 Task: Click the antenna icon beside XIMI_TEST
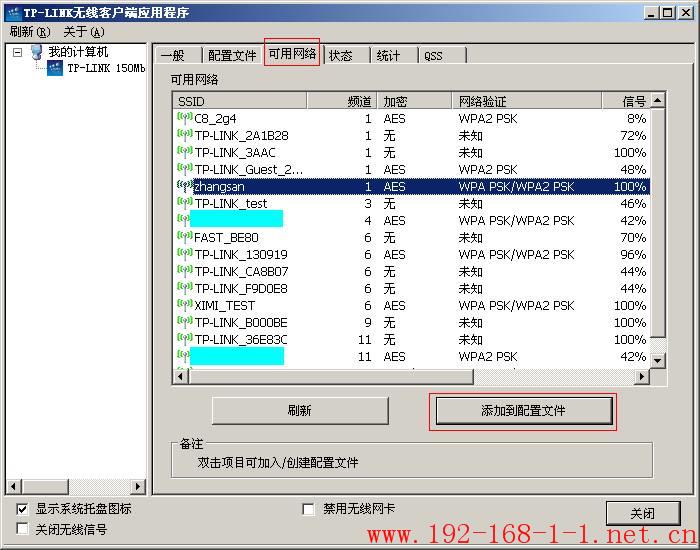(185, 305)
